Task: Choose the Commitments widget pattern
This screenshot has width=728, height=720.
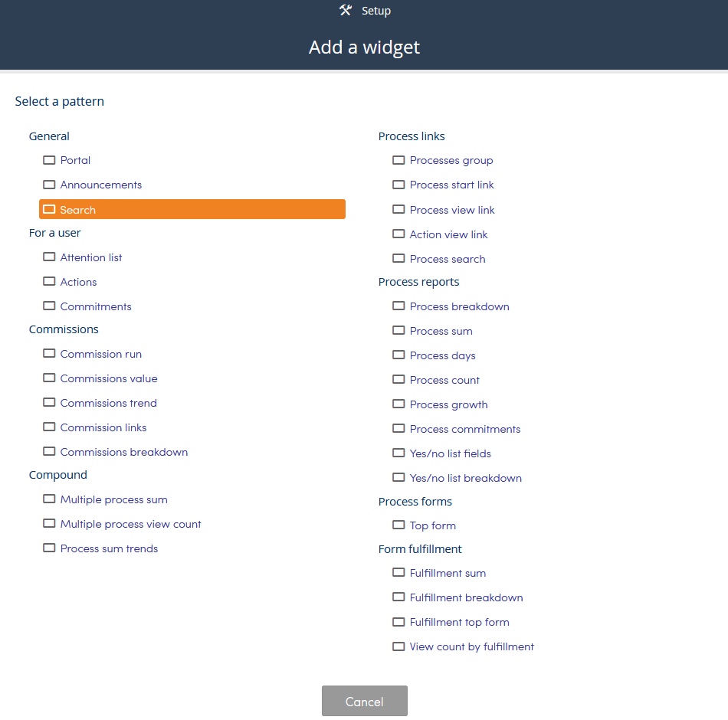Action: (96, 306)
